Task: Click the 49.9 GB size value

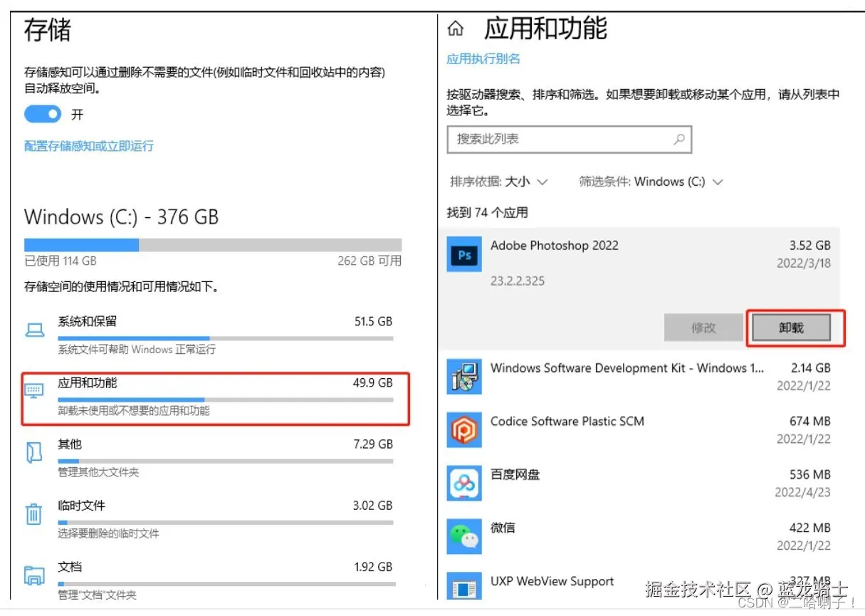Action: coord(373,382)
